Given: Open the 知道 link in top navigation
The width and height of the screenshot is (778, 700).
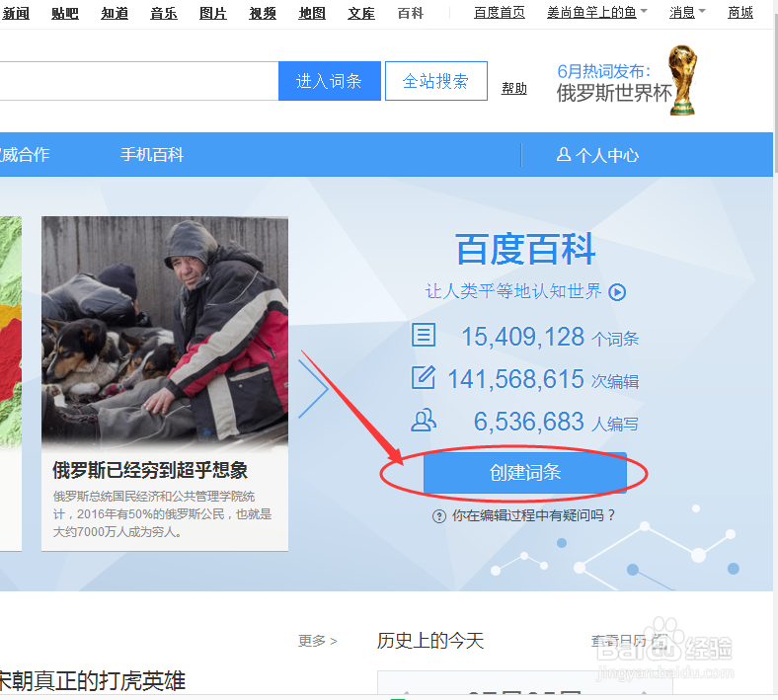Looking at the screenshot, I should click(x=115, y=13).
